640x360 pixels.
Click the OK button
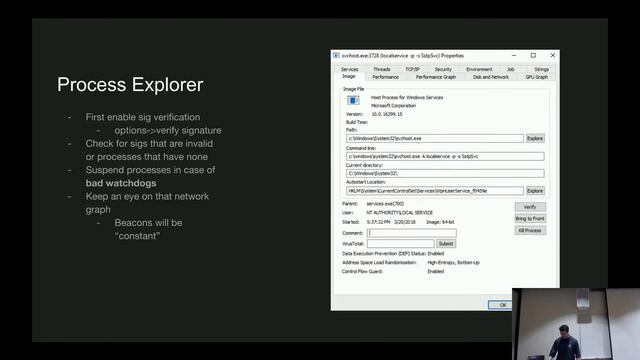point(500,305)
